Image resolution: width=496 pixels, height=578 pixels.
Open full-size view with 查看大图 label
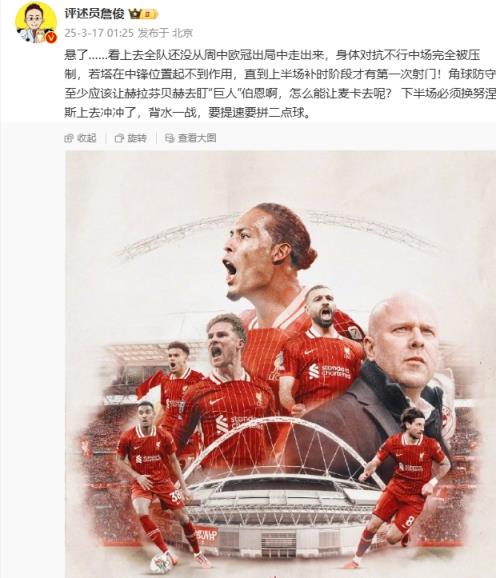[197, 138]
